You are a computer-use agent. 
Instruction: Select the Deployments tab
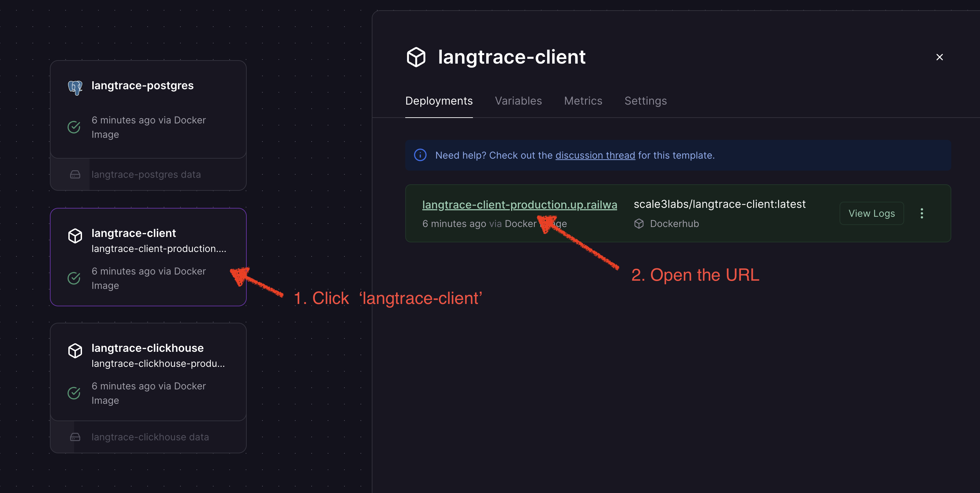click(x=439, y=101)
